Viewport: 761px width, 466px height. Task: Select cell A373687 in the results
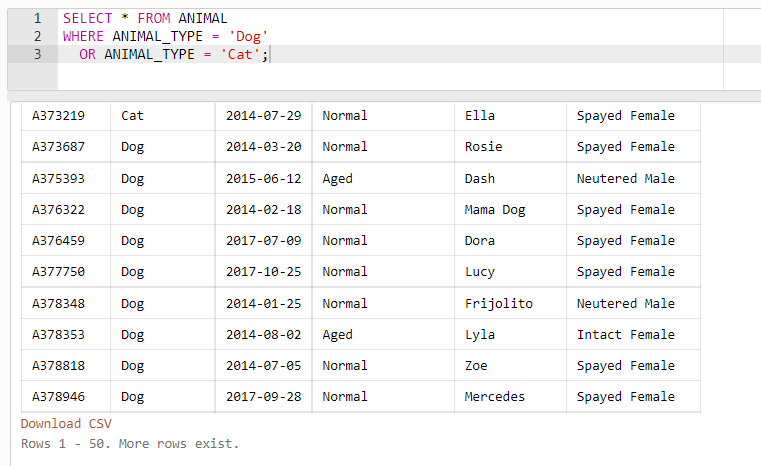click(x=58, y=147)
